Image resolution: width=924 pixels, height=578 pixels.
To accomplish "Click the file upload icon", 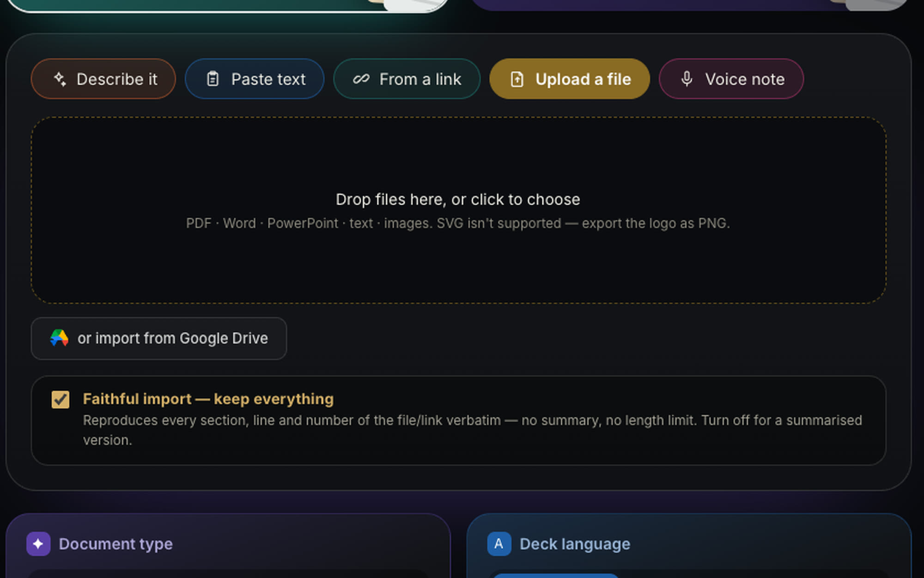I will [517, 79].
